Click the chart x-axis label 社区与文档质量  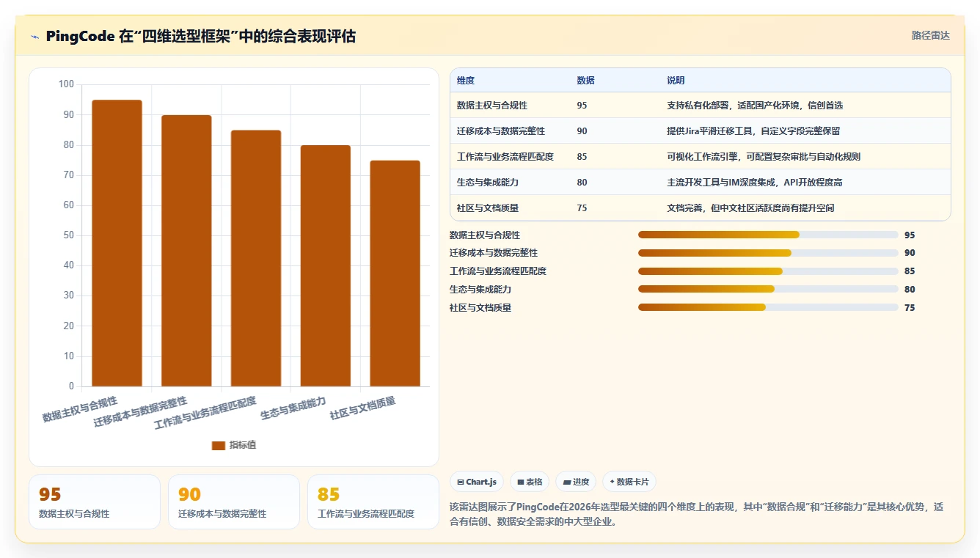click(363, 408)
